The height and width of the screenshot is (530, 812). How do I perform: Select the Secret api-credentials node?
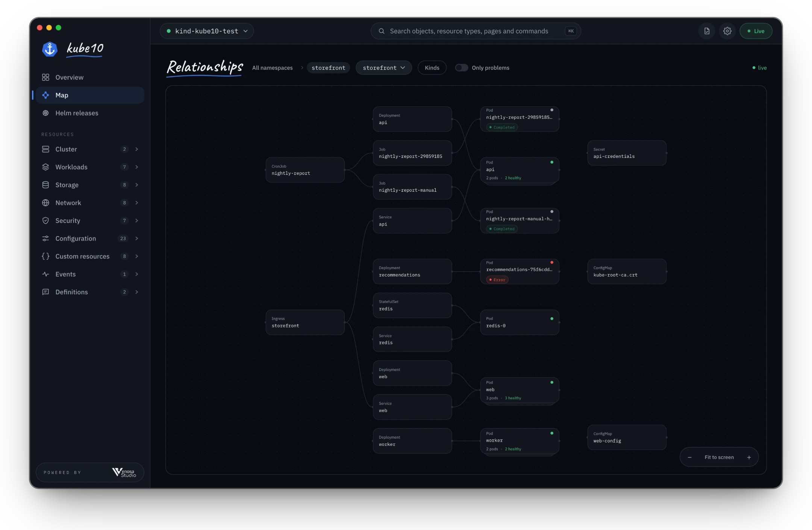tap(627, 153)
